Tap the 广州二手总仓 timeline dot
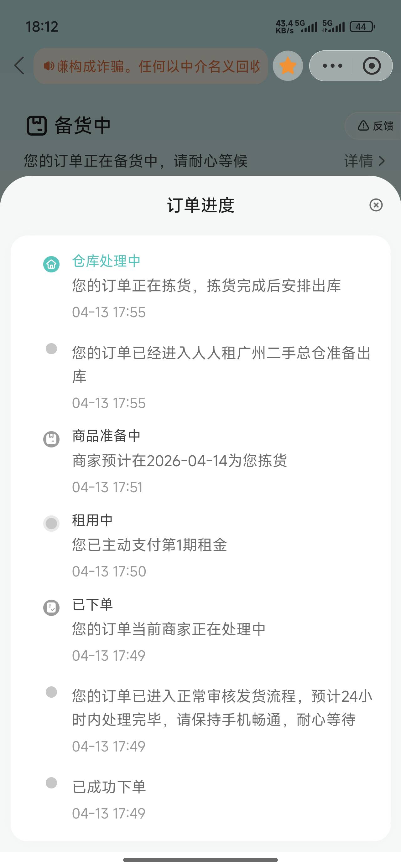 (51, 349)
